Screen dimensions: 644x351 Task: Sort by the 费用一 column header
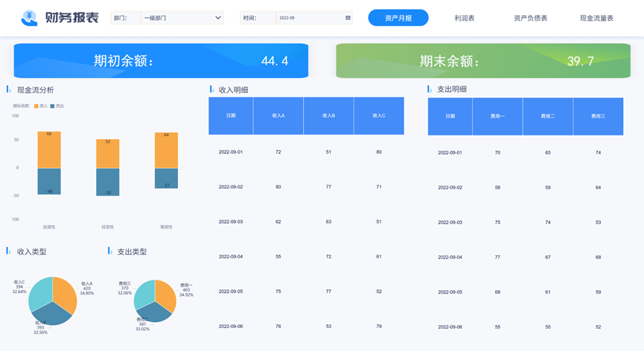click(x=498, y=117)
